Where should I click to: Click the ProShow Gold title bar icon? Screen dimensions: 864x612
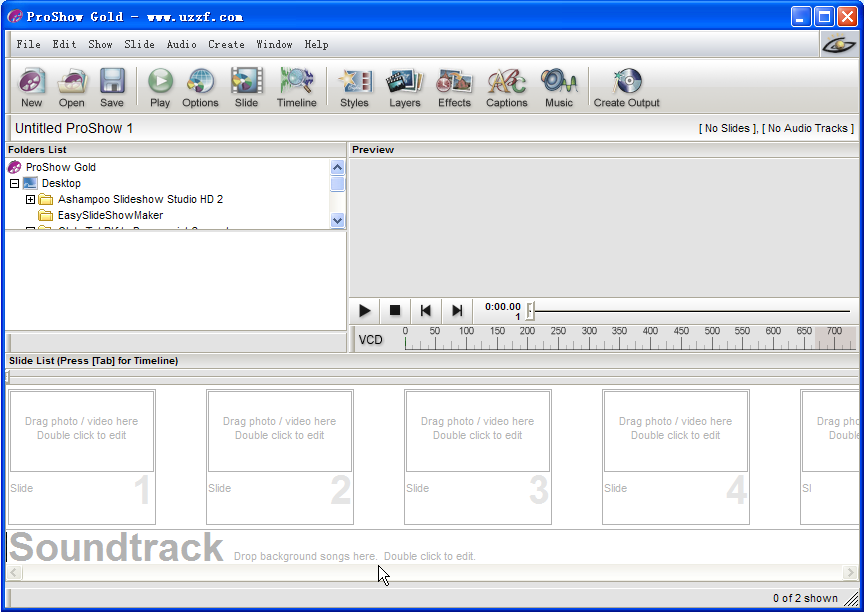(x=15, y=17)
